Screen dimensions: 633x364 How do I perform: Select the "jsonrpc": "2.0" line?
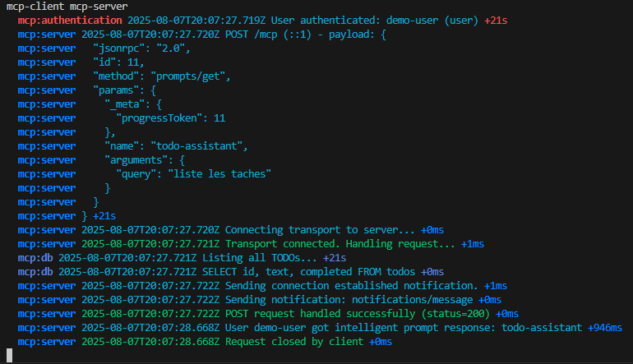pyautogui.click(x=141, y=48)
